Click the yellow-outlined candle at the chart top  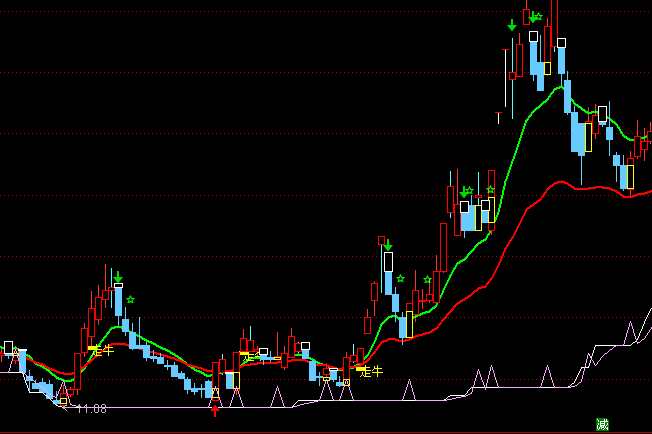pos(547,68)
